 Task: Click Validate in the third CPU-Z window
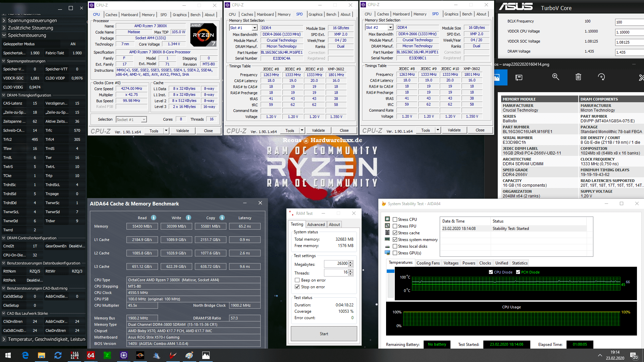pyautogui.click(x=454, y=130)
